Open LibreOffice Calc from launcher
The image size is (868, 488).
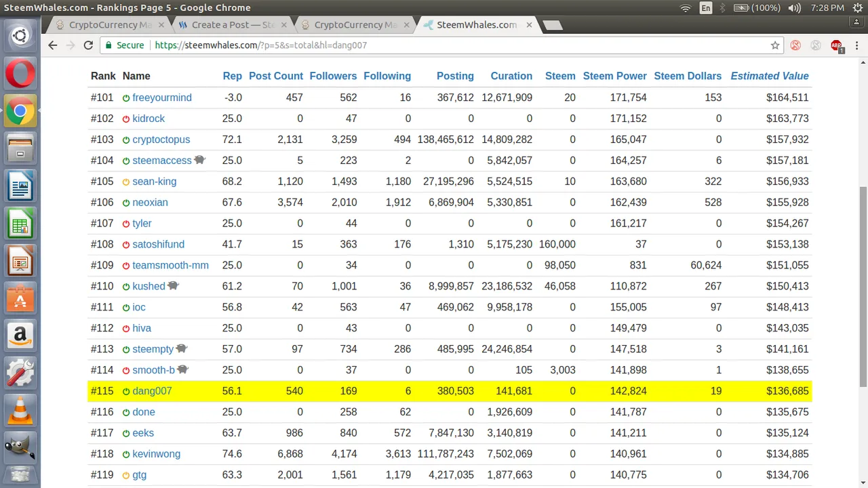20,224
